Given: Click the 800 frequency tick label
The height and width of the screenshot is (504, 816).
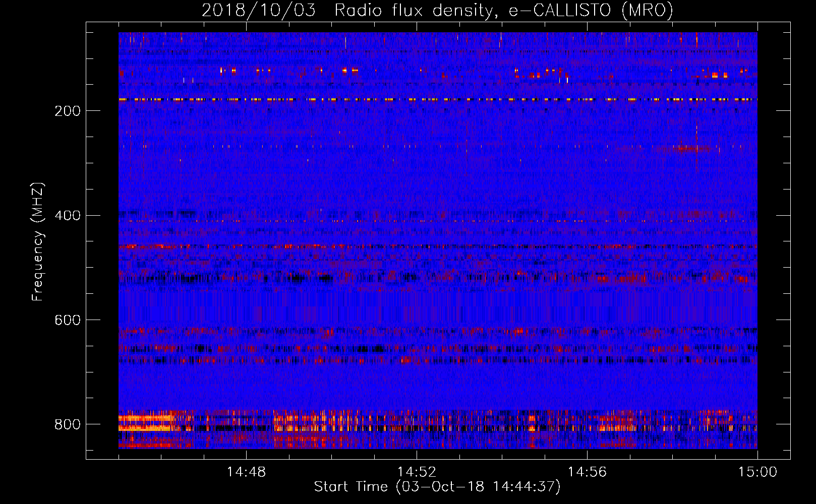Looking at the screenshot, I should (x=68, y=425).
